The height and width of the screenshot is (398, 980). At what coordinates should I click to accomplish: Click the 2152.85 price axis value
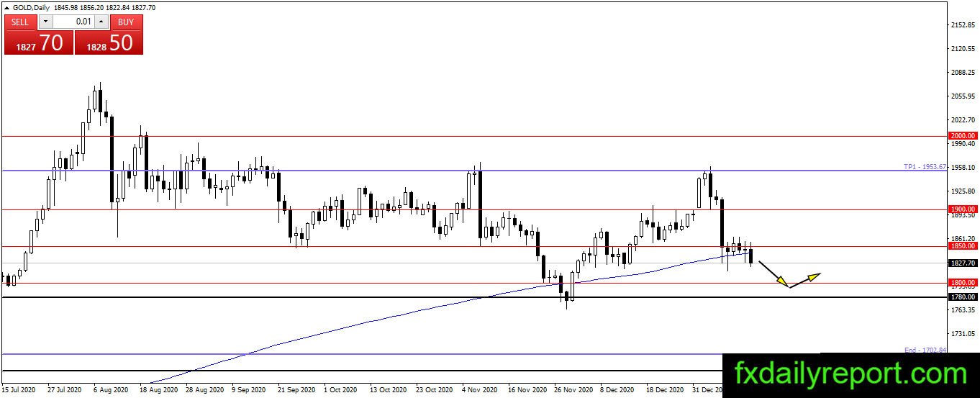coord(963,25)
